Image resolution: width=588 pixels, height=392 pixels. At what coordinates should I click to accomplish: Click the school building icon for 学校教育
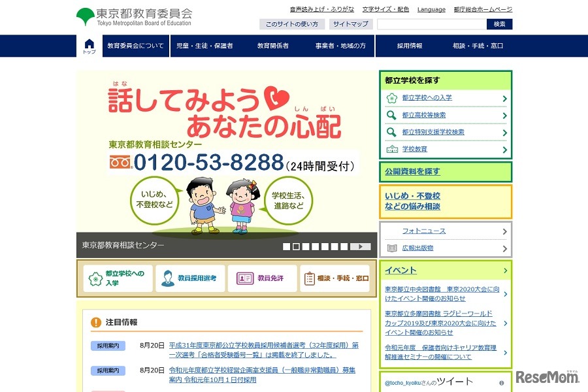point(390,150)
